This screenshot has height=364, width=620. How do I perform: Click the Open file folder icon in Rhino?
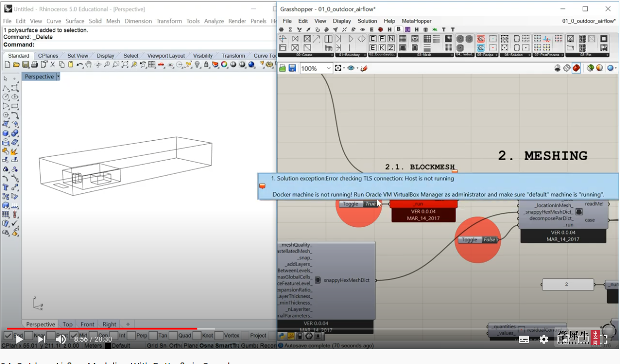[x=16, y=65]
